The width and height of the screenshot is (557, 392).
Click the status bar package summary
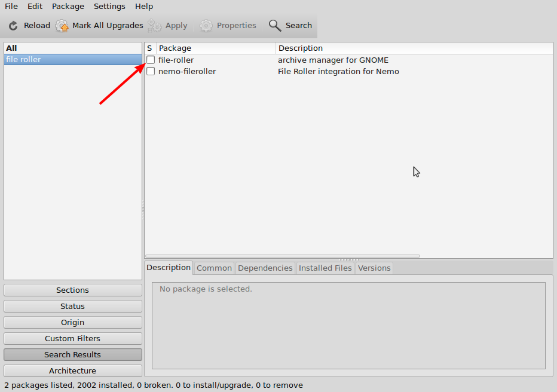click(154, 385)
